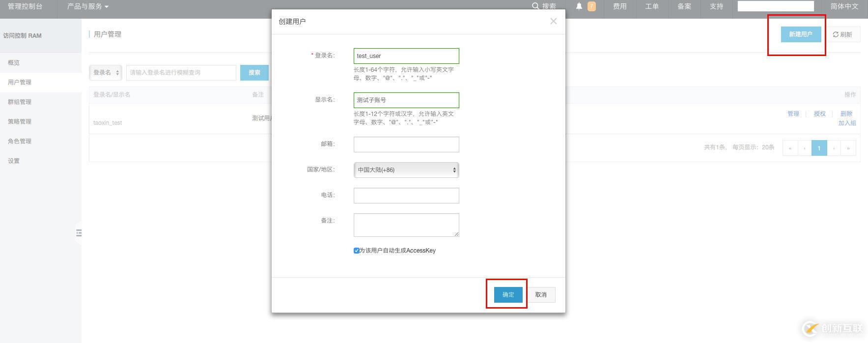Switch language via 简体中文
Viewport: 868px width, 343px height.
(844, 6)
